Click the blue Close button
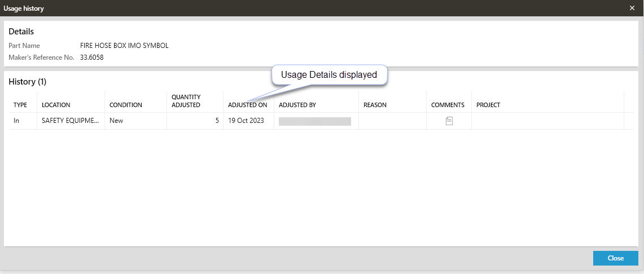The height and width of the screenshot is (274, 644). pos(615,258)
